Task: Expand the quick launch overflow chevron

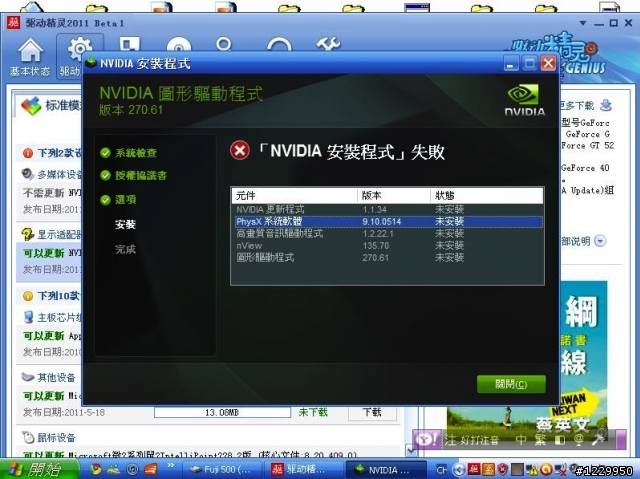Action: tap(171, 466)
